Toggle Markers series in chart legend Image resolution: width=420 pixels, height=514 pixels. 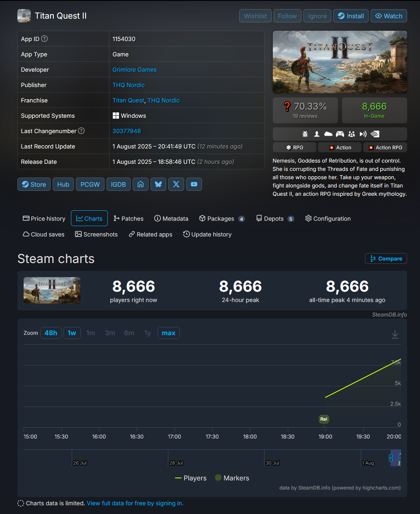click(x=232, y=478)
